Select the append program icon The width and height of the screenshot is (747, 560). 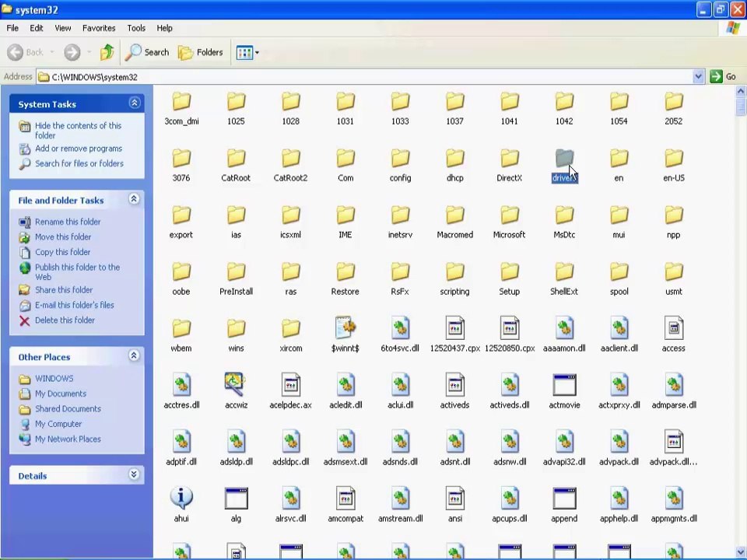coord(564,498)
